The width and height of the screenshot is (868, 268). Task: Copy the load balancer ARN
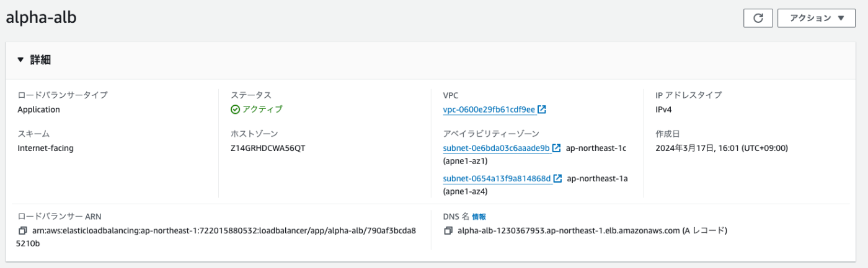pyautogui.click(x=23, y=231)
